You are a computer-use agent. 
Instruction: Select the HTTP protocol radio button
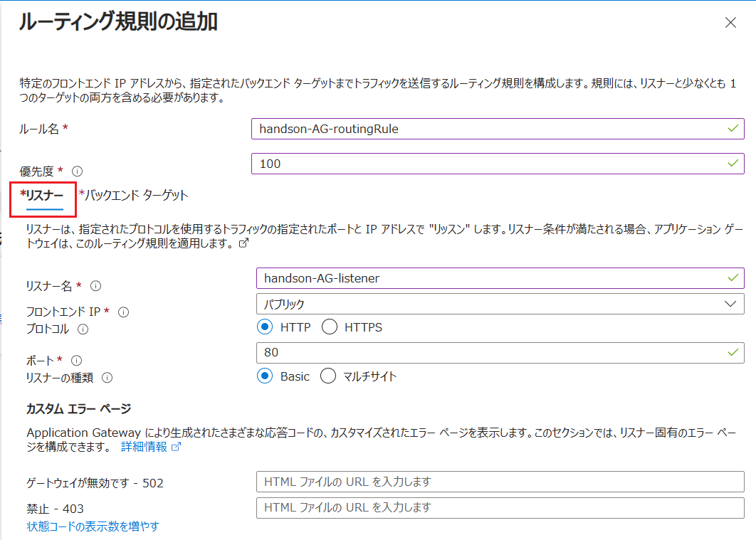tap(265, 327)
